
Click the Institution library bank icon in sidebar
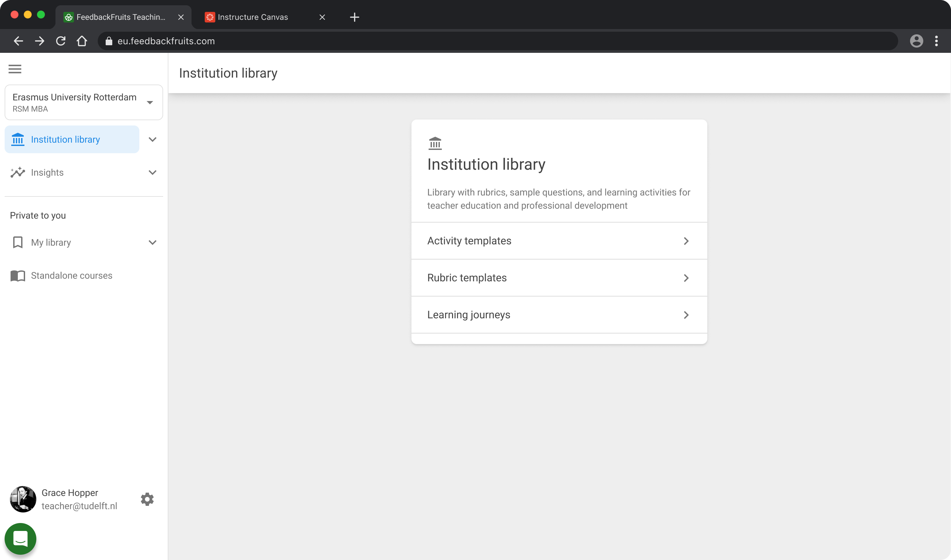coord(18,139)
